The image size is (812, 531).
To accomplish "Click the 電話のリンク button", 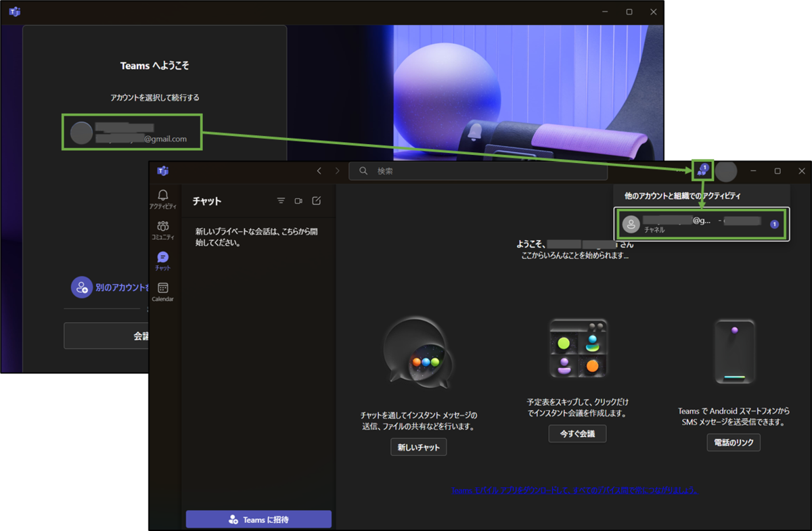I will click(x=734, y=442).
